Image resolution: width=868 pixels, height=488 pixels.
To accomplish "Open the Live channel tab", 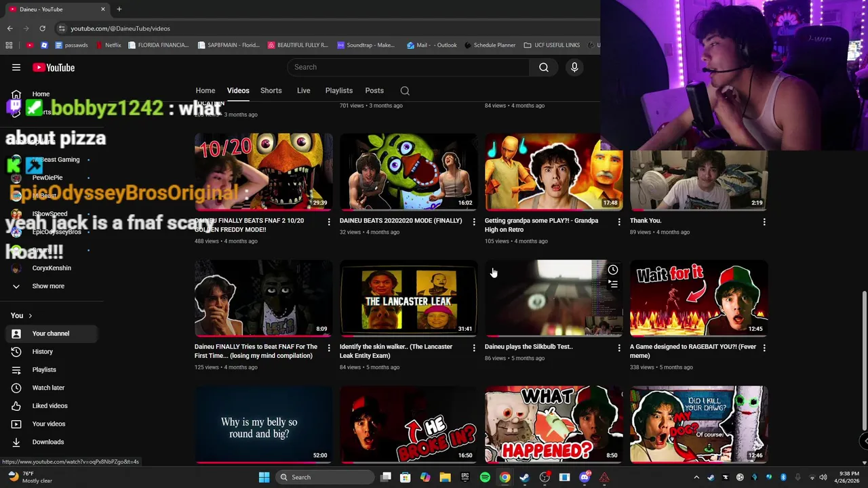I will pyautogui.click(x=304, y=91).
